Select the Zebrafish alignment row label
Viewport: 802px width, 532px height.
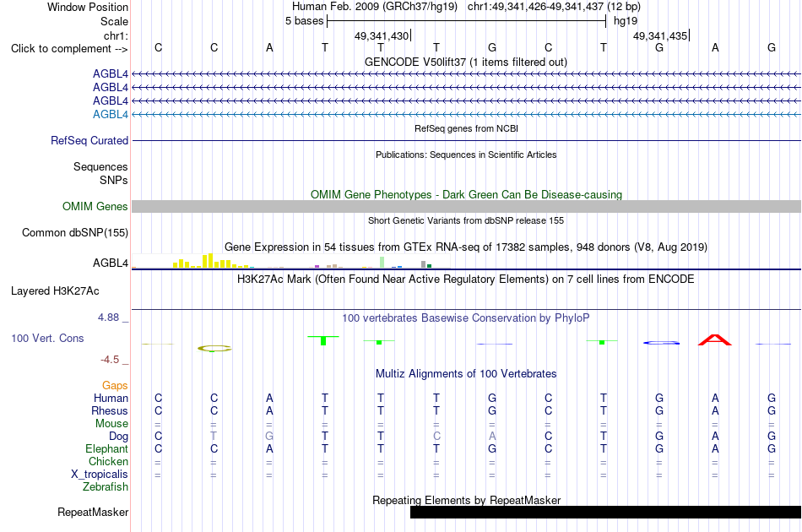pyautogui.click(x=106, y=487)
